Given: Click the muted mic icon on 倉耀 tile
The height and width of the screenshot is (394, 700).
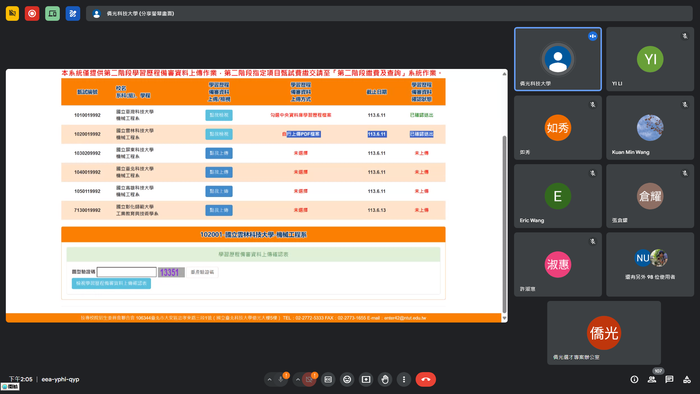Looking at the screenshot, I should [x=684, y=173].
